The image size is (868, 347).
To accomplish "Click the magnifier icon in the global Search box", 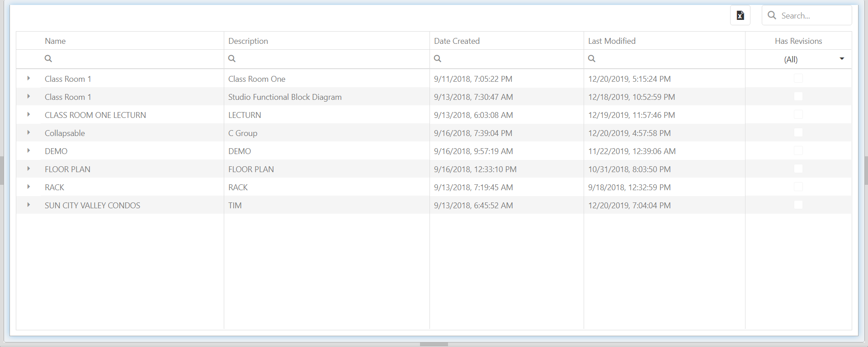I will click(x=772, y=15).
